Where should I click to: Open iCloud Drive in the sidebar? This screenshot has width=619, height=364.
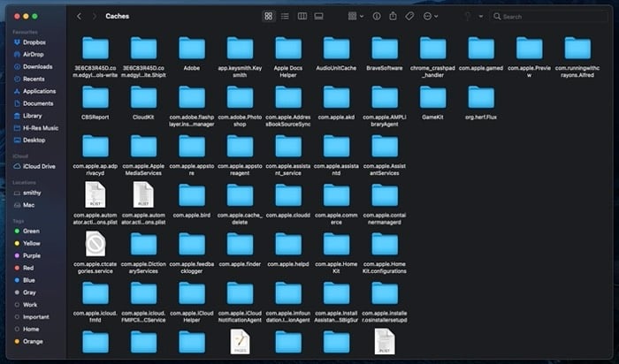click(34, 166)
